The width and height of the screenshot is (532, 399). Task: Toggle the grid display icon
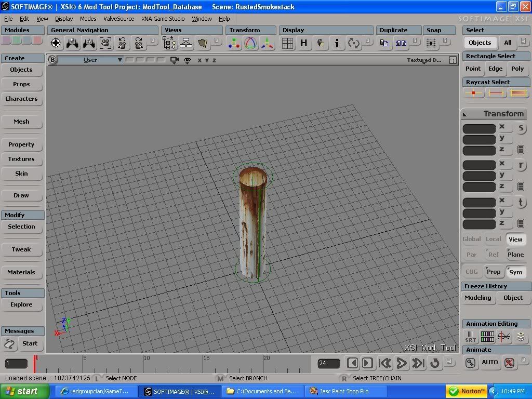pyautogui.click(x=287, y=44)
